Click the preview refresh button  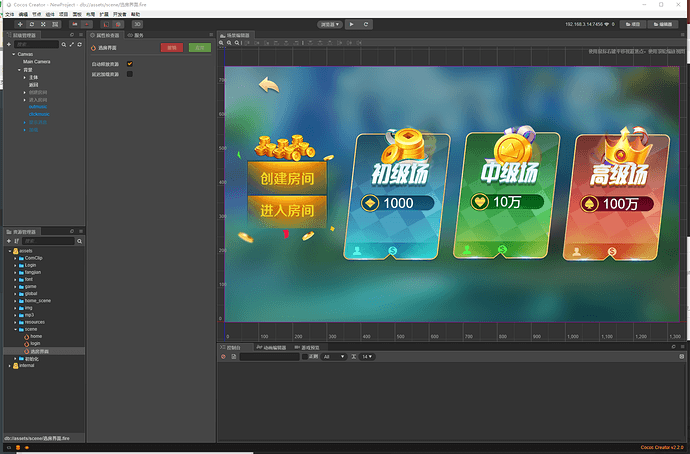[366, 24]
